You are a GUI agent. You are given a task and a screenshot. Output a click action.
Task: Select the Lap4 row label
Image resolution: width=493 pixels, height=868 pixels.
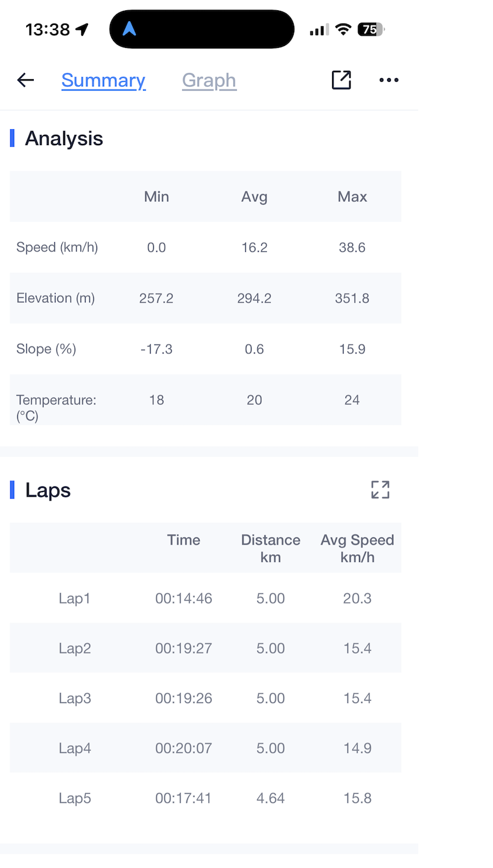(x=75, y=748)
